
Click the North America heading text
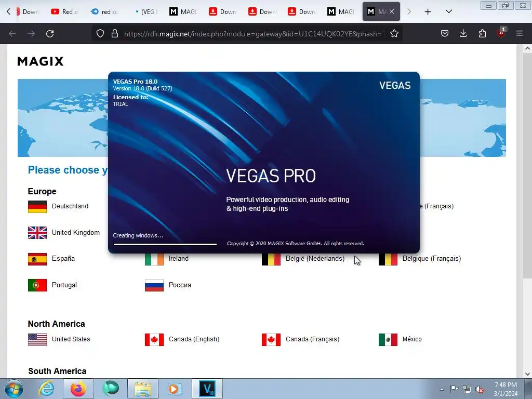[56, 324]
